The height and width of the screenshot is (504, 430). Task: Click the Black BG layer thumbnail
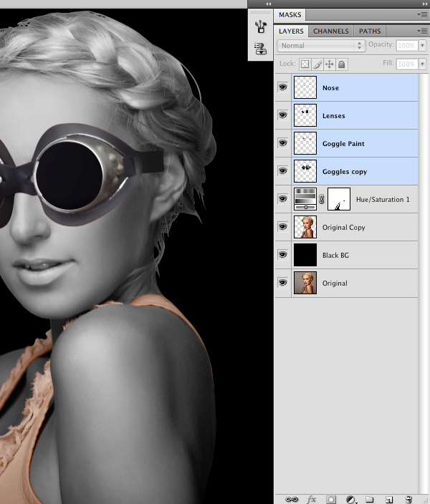click(305, 255)
